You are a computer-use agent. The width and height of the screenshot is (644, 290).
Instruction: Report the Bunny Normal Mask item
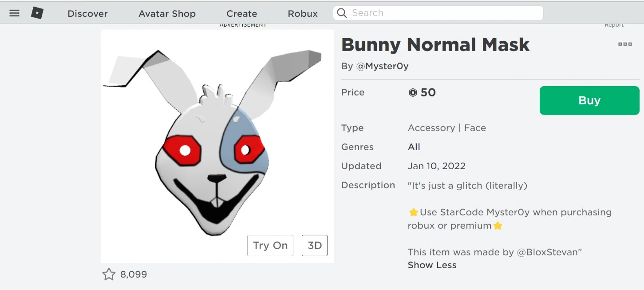(614, 24)
